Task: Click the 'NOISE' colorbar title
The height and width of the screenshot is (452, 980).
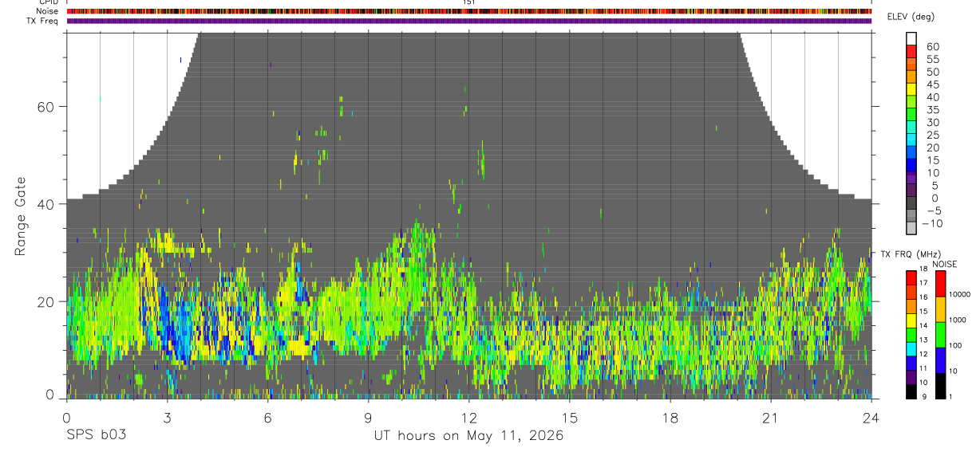Action: click(x=945, y=264)
